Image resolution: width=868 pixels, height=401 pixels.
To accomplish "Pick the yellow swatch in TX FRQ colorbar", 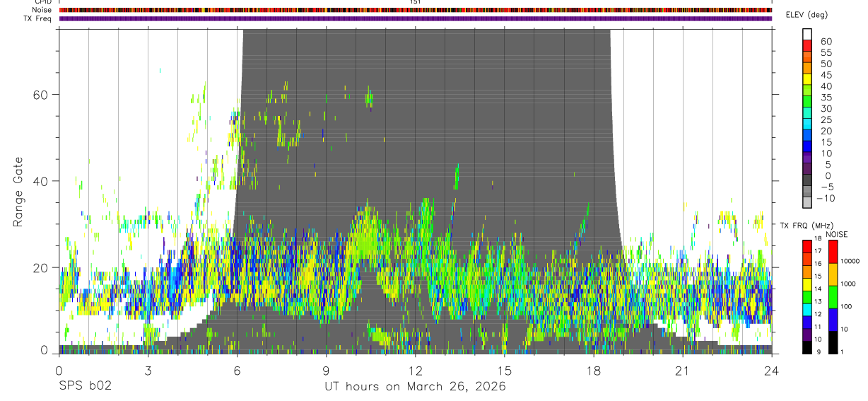I will pyautogui.click(x=807, y=284).
